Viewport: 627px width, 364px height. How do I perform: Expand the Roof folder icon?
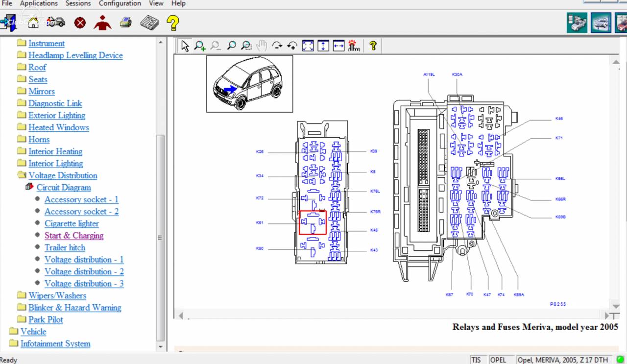[22, 67]
